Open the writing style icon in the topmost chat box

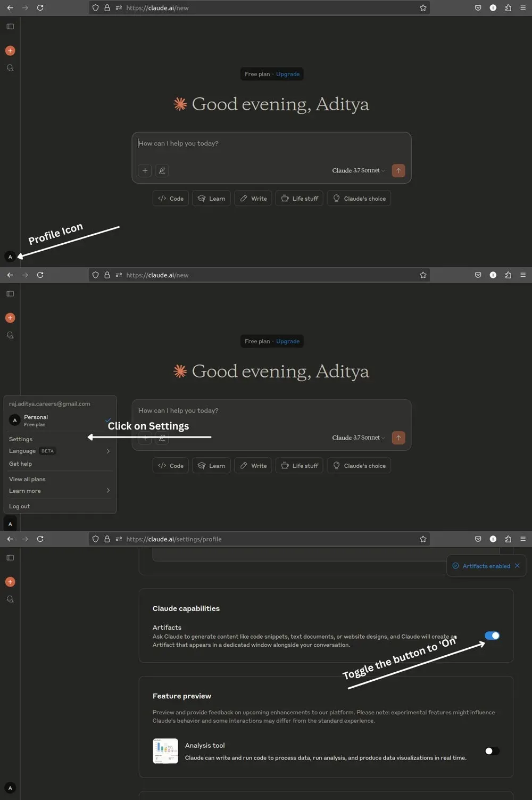[162, 170]
